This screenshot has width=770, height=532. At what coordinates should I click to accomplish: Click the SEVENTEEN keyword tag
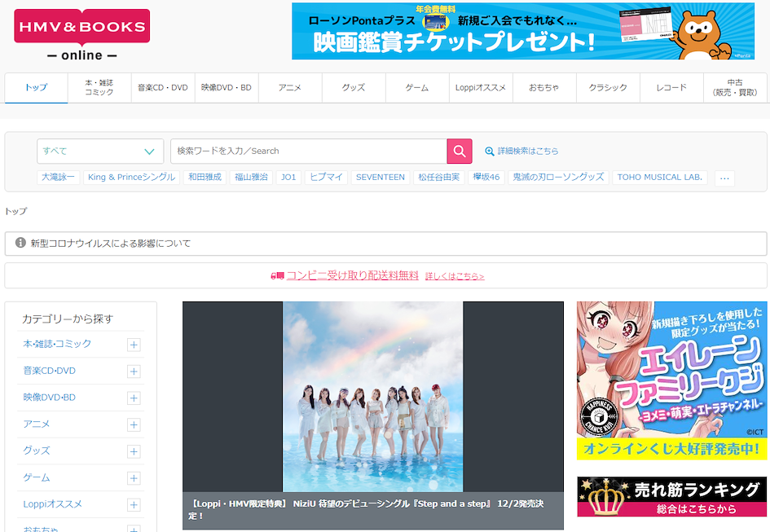(381, 178)
